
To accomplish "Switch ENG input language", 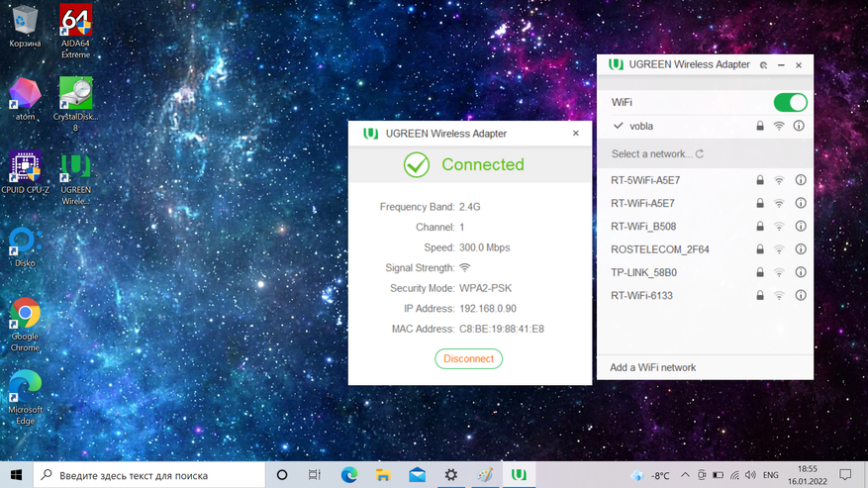I will click(771, 475).
